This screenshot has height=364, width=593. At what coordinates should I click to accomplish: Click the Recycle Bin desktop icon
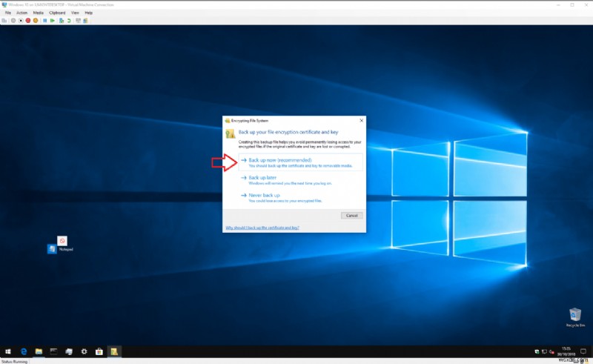pos(575,317)
